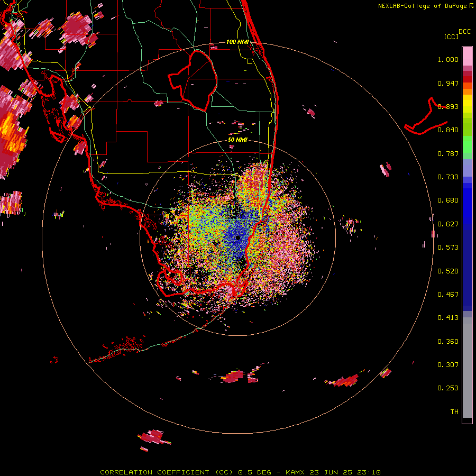
Task: Select the 0.520 legend value
Action: point(448,271)
